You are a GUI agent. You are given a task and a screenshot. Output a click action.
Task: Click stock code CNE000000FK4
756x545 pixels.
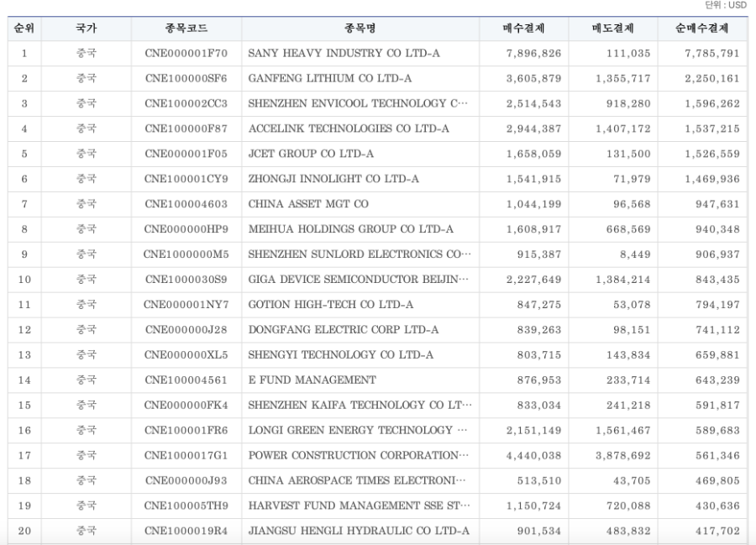click(186, 405)
